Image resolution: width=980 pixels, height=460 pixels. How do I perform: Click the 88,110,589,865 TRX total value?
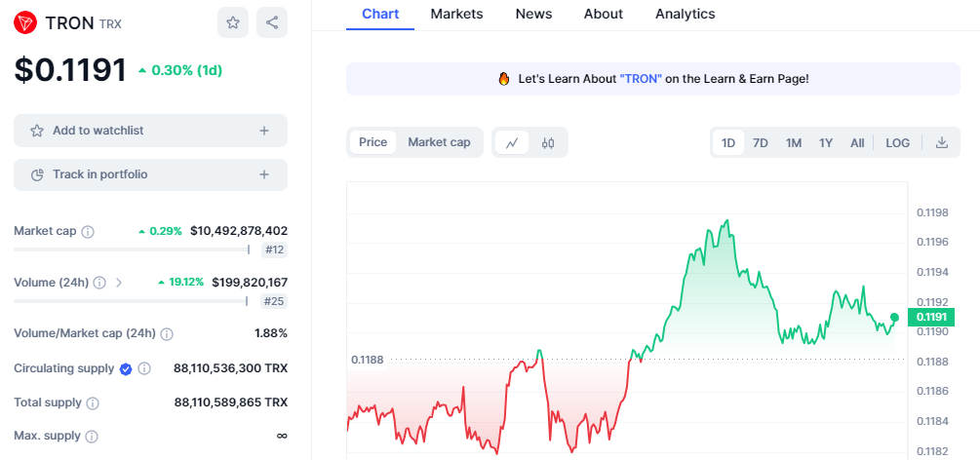coord(231,402)
